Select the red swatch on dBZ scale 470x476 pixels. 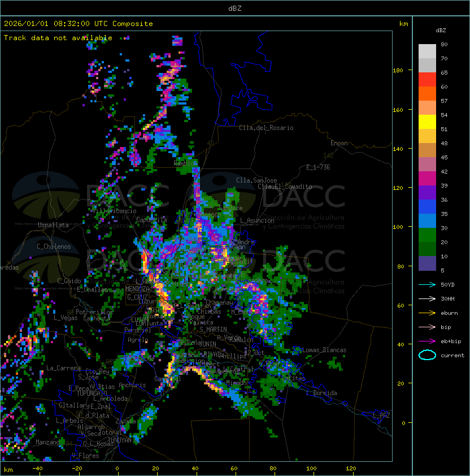tap(427, 80)
